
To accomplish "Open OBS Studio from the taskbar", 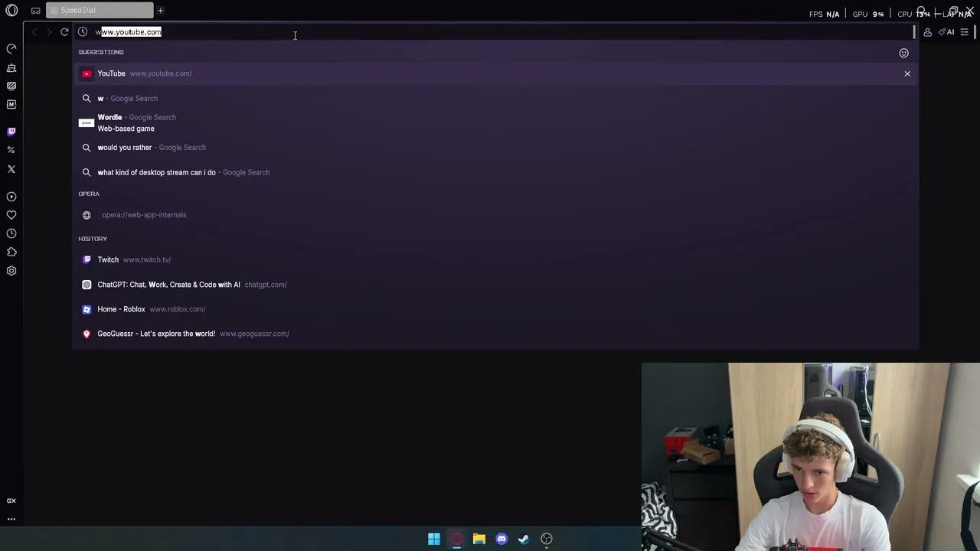I will (547, 539).
